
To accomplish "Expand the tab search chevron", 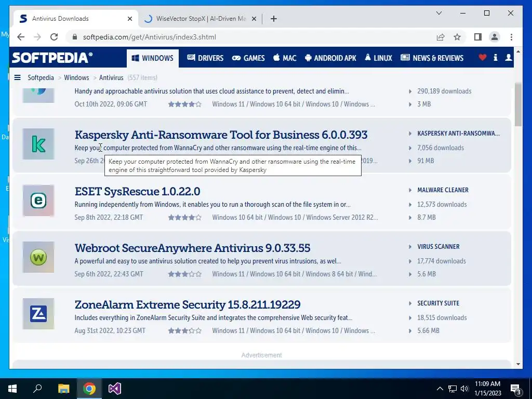I will point(438,13).
